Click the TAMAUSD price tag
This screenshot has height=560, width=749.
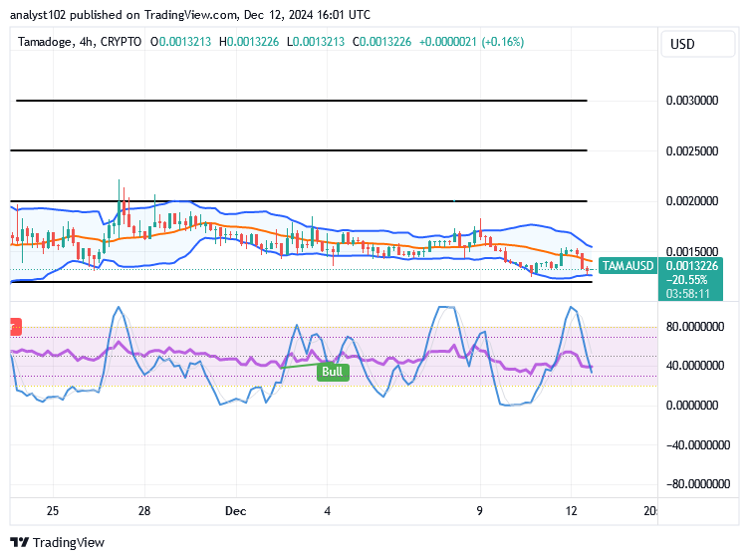click(627, 266)
